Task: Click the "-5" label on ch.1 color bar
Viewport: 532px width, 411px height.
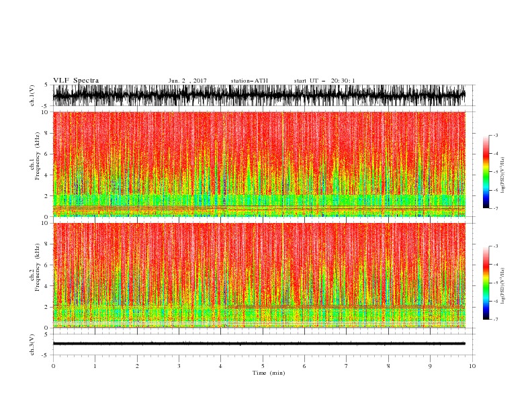Action: point(495,172)
